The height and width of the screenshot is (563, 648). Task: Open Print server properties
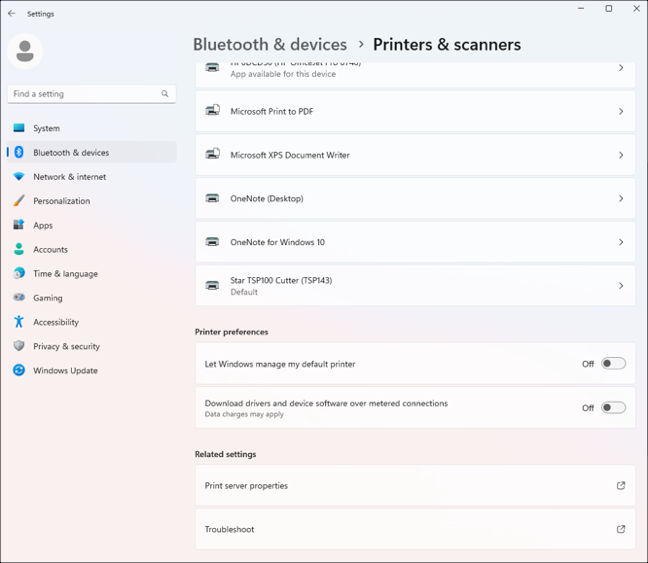415,485
